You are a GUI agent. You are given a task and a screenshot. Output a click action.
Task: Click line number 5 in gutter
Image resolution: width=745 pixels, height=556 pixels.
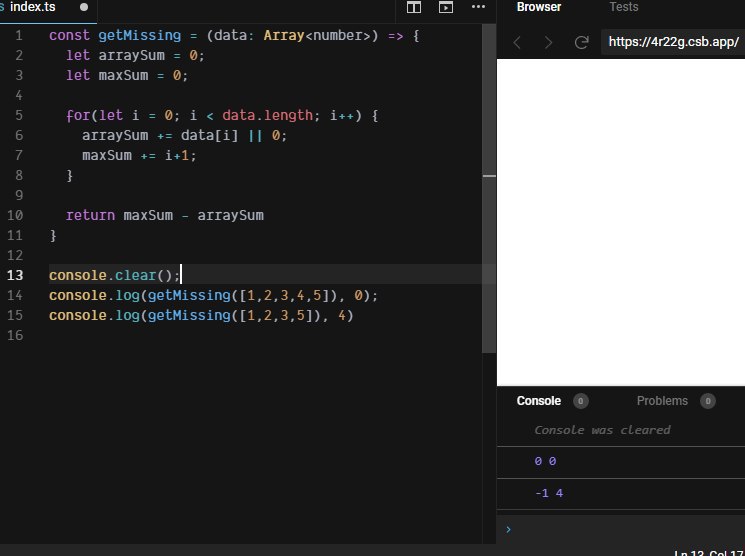pos(19,115)
